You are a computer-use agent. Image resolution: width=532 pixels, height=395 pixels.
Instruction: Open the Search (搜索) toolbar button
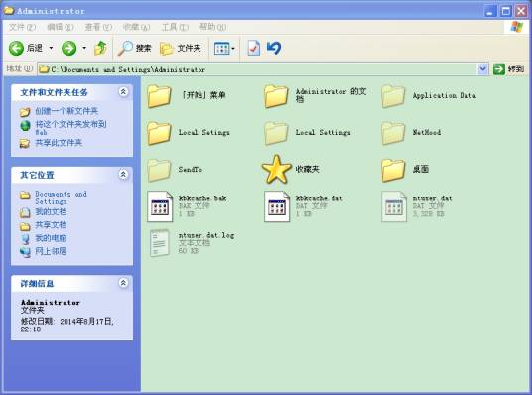pos(134,49)
